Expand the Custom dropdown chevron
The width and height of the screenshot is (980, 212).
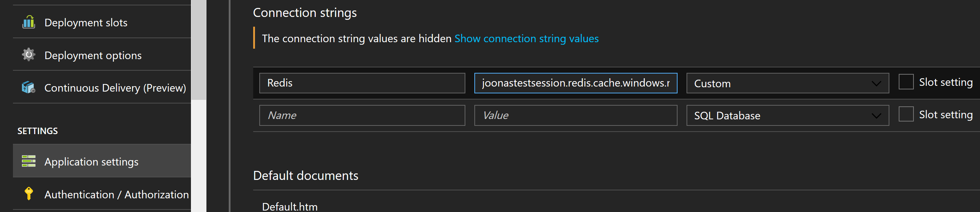point(877,83)
